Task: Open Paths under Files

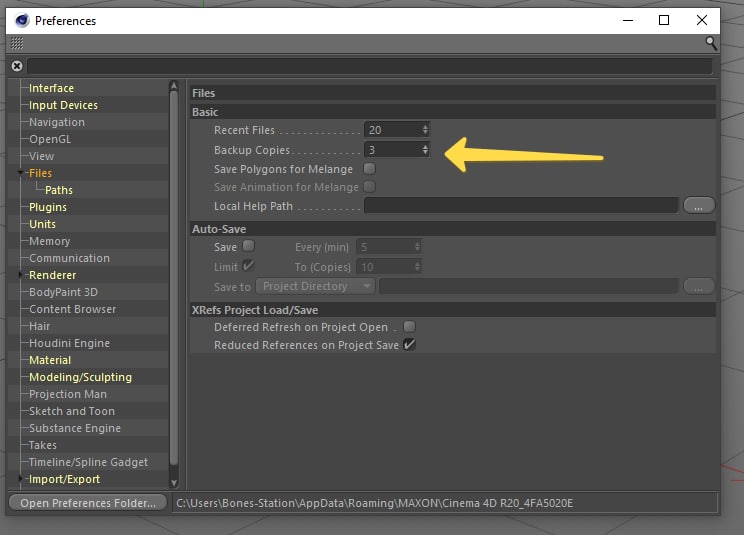Action: click(x=59, y=190)
